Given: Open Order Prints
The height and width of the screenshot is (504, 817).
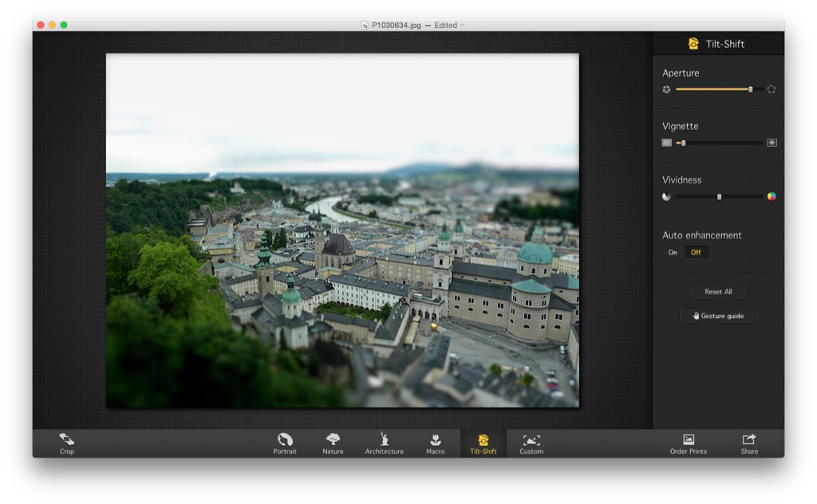Looking at the screenshot, I should [688, 443].
